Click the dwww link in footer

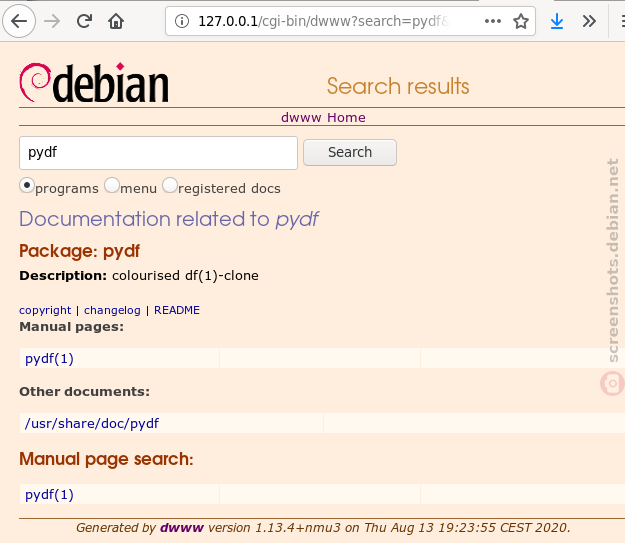tap(182, 528)
